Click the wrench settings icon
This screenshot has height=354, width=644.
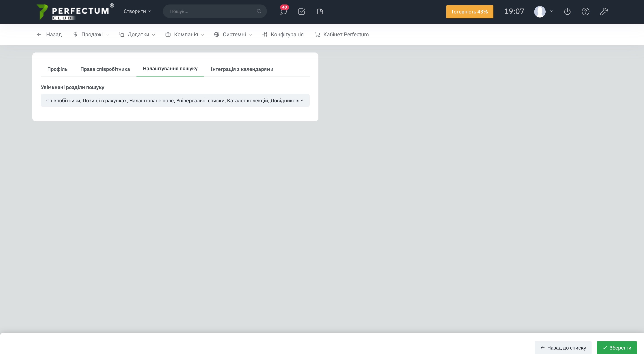point(604,11)
